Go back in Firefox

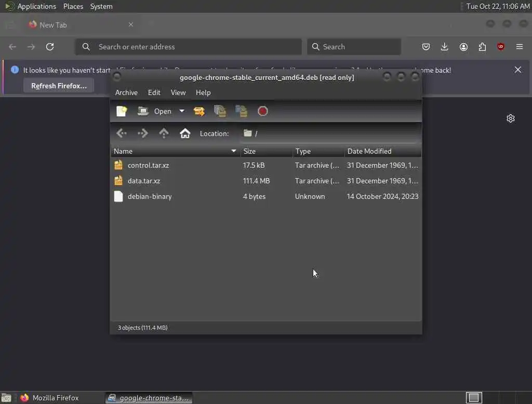coord(12,47)
